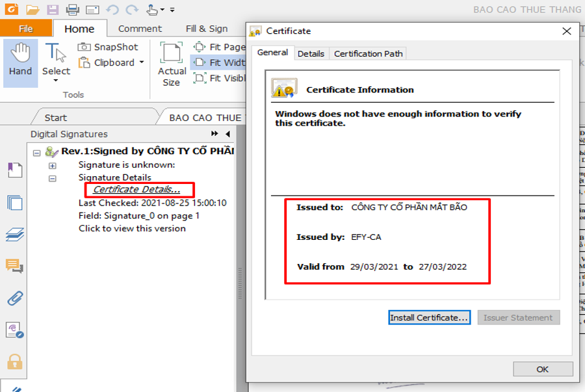Expand the 'Signature is unknown' node
585x392 pixels.
[x=53, y=166]
